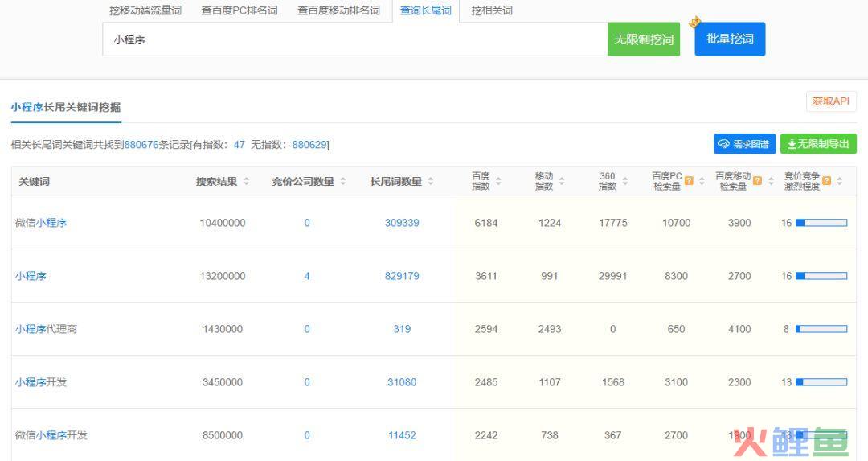Click 有指数 count 47
868x461 pixels.
click(240, 145)
